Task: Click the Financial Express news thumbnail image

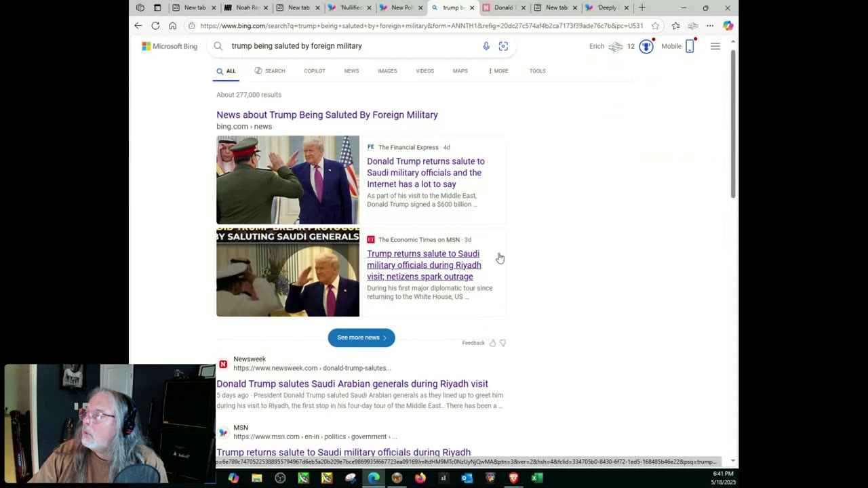Action: [288, 180]
